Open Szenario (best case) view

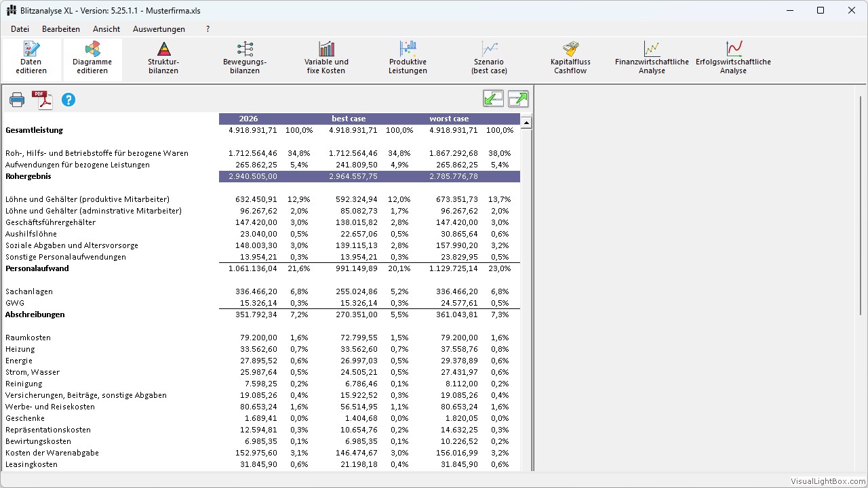click(489, 58)
